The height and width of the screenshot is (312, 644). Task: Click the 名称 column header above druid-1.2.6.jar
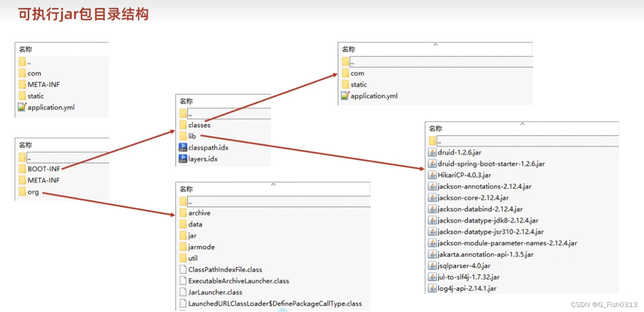point(435,129)
